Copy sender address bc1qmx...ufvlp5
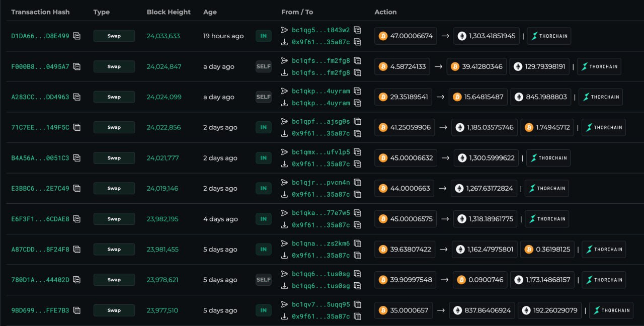The image size is (644, 326). (357, 152)
